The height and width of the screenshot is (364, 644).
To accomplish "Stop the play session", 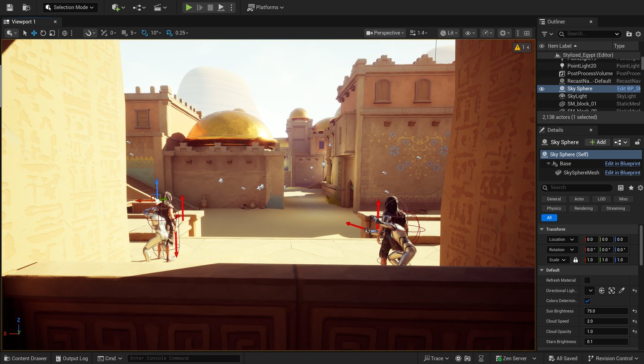I will click(x=210, y=8).
